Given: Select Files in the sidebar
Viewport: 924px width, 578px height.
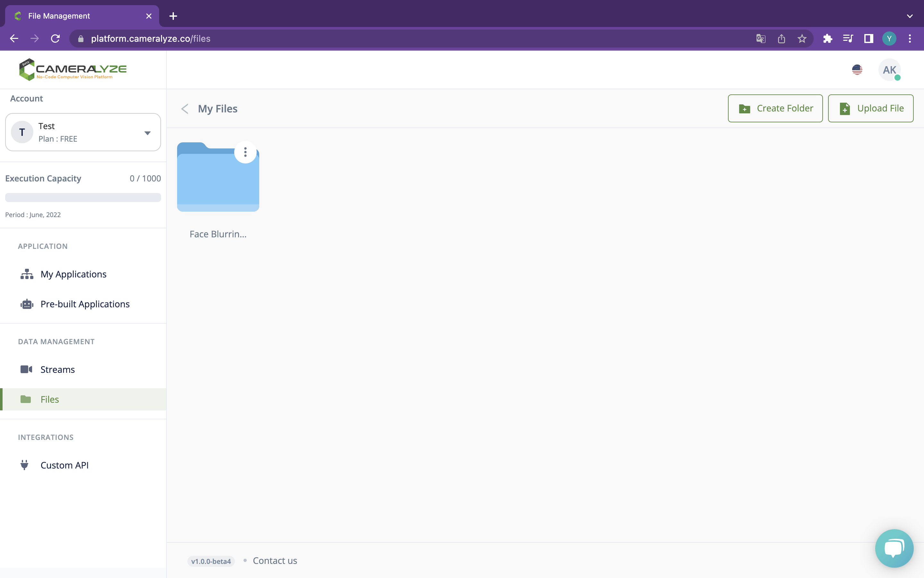Looking at the screenshot, I should point(83,399).
